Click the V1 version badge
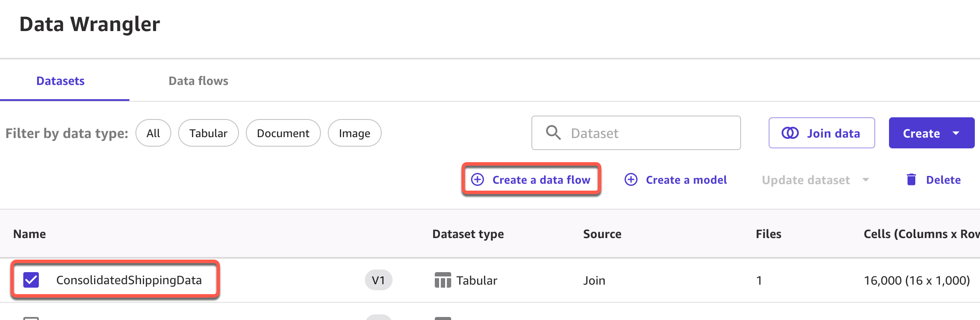Screen dimensions: 980x320 (378, 280)
